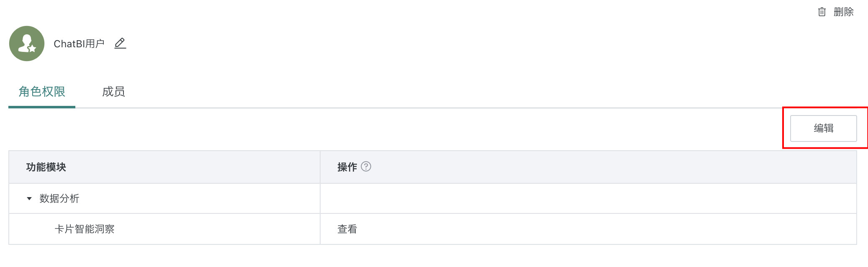Click the green role avatar icon
This screenshot has width=868, height=267.
tap(26, 43)
